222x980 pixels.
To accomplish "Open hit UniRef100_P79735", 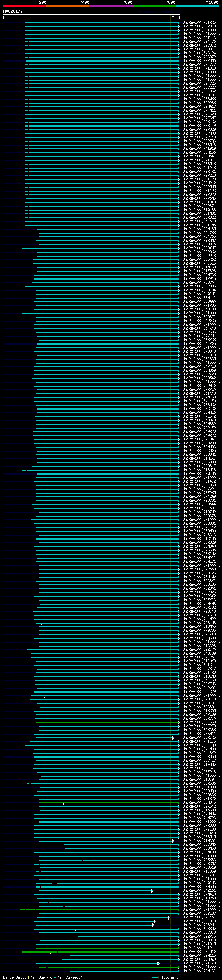I will pyautogui.click(x=199, y=631).
